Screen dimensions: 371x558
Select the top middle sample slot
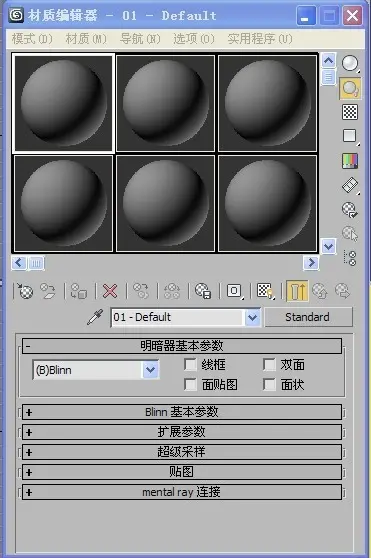[165, 103]
